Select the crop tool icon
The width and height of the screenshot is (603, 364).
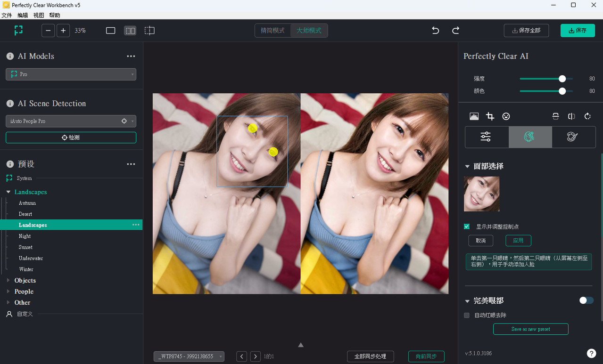pyautogui.click(x=490, y=116)
